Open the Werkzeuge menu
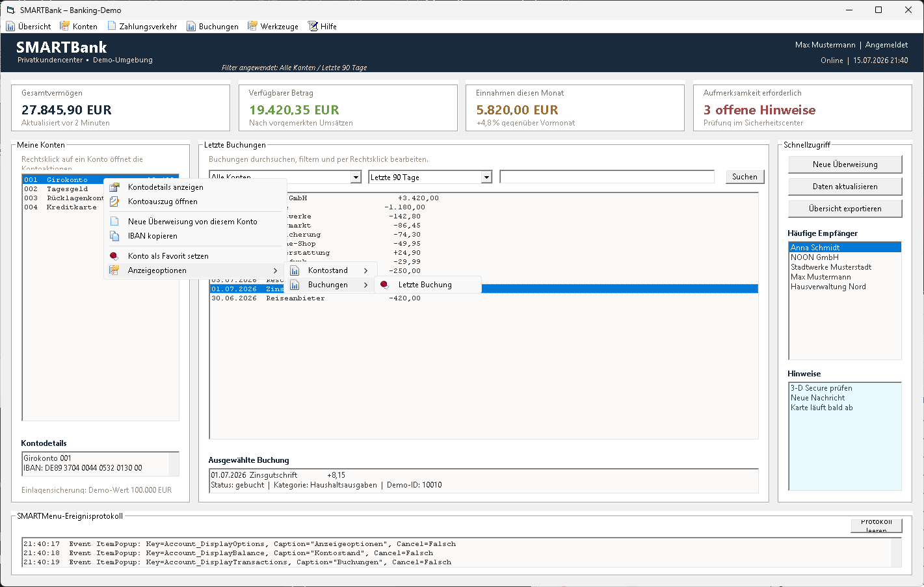This screenshot has height=587, width=924. [x=273, y=27]
